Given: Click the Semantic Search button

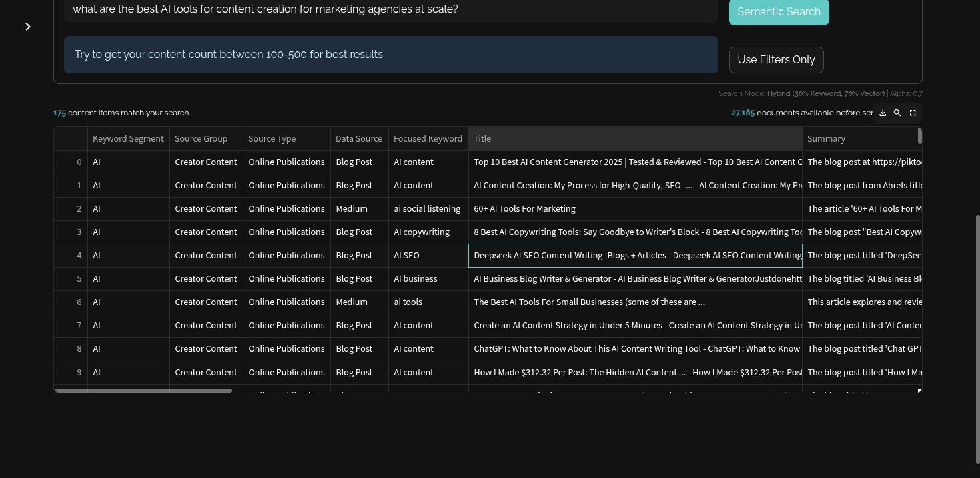Looking at the screenshot, I should pos(779,12).
